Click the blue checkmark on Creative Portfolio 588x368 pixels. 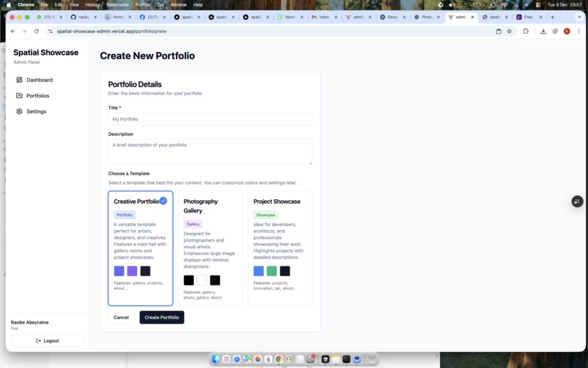coord(163,201)
